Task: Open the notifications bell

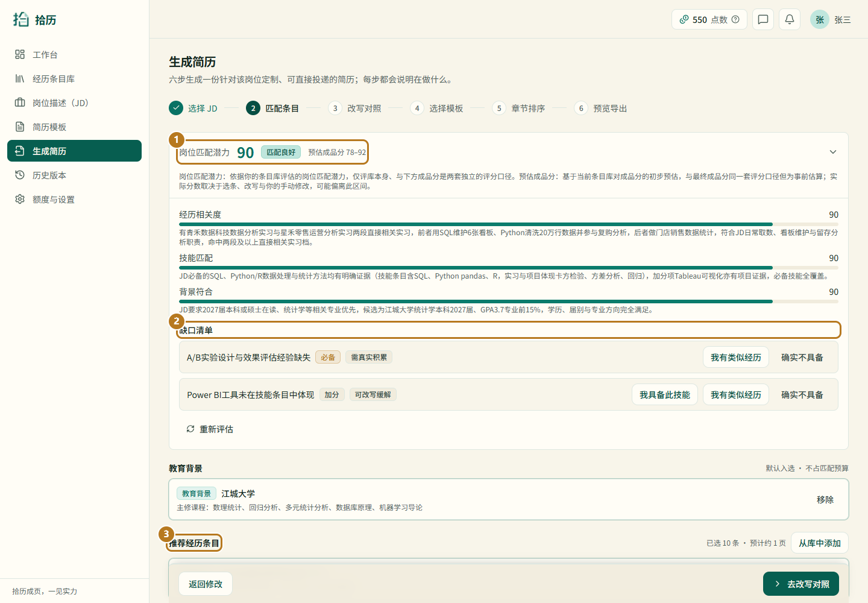Action: pyautogui.click(x=790, y=19)
